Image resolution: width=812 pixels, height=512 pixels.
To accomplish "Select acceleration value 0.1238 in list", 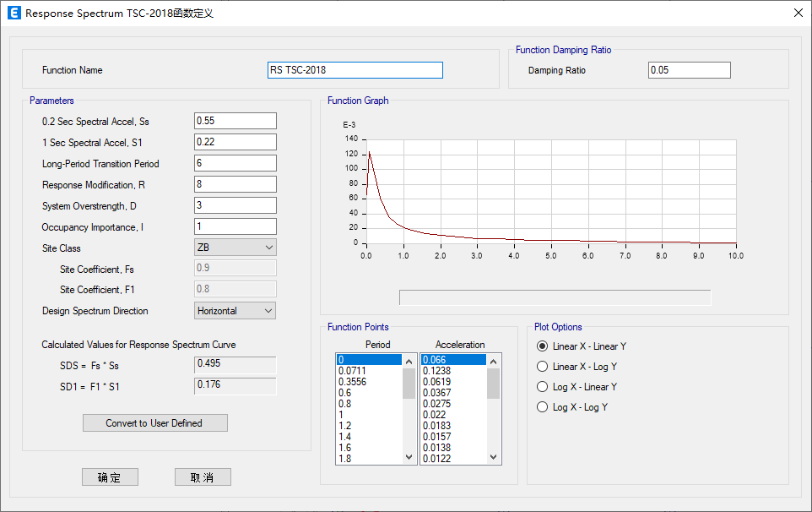I will tap(453, 371).
